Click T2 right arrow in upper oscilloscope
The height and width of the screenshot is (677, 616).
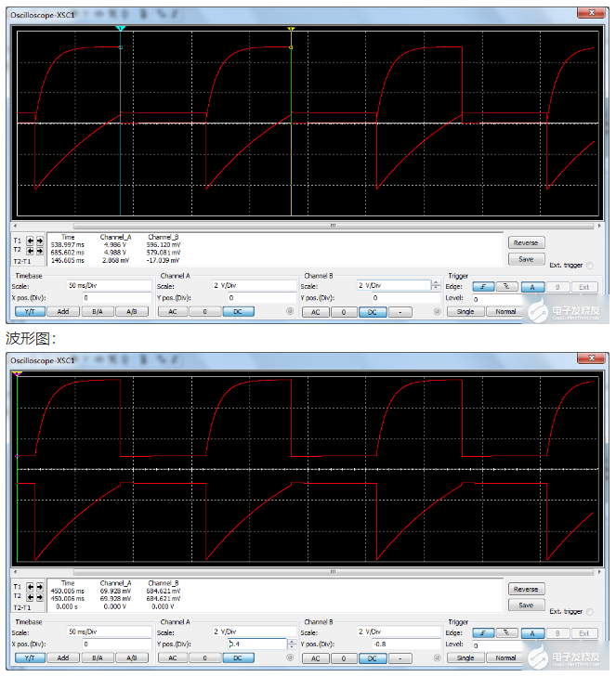click(40, 251)
